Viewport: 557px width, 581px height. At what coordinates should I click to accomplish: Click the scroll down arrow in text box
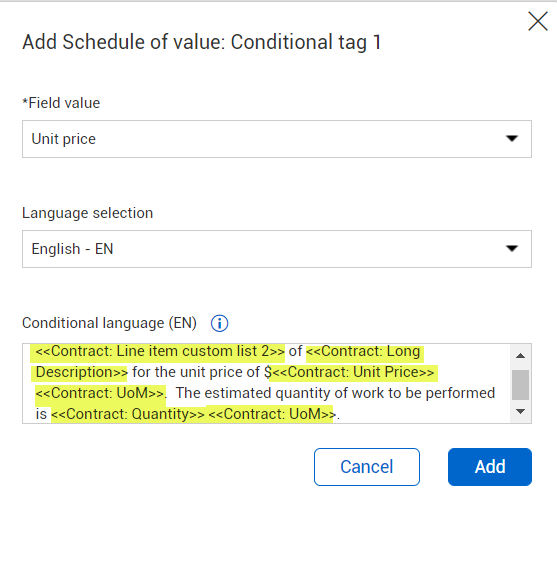(520, 411)
